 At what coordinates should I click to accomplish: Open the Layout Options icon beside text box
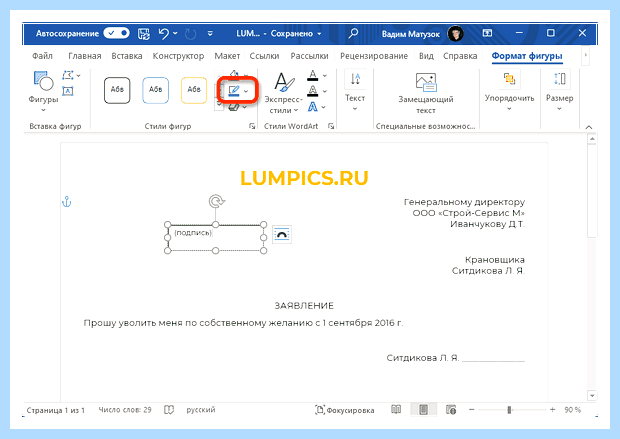(x=282, y=235)
